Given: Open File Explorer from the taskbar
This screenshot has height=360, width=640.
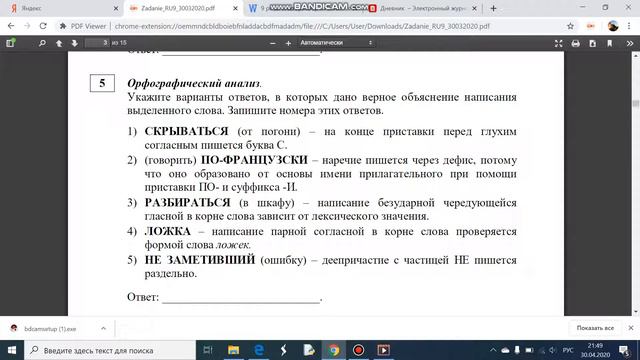Looking at the screenshot, I should (233, 350).
